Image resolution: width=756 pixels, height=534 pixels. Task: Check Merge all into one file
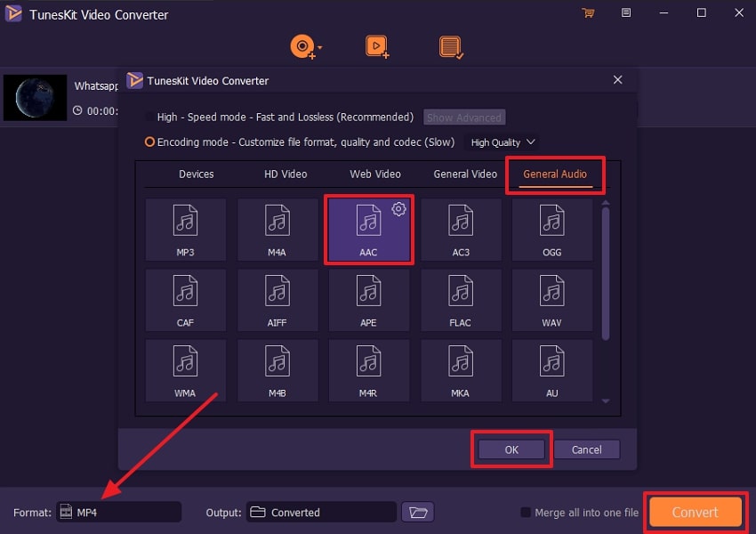pyautogui.click(x=526, y=513)
